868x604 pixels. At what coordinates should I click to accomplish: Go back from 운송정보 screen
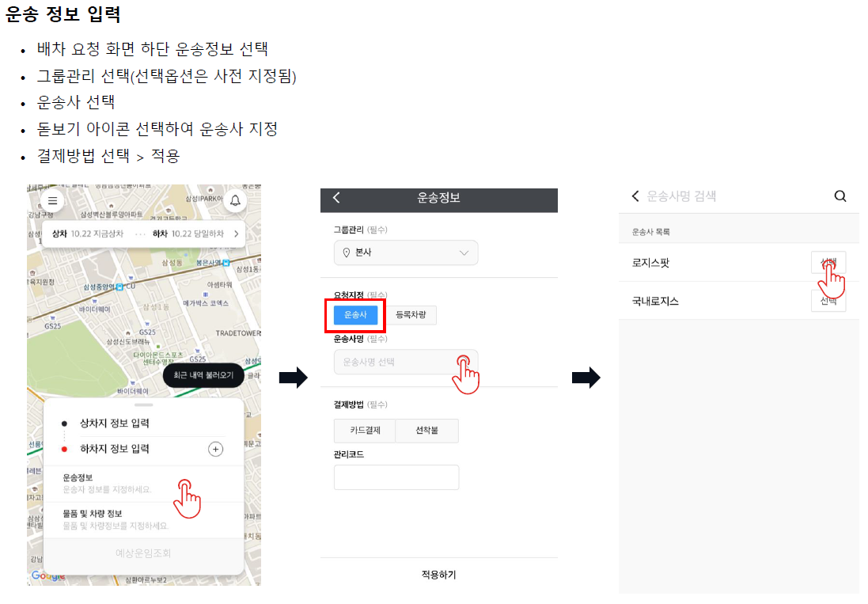336,198
